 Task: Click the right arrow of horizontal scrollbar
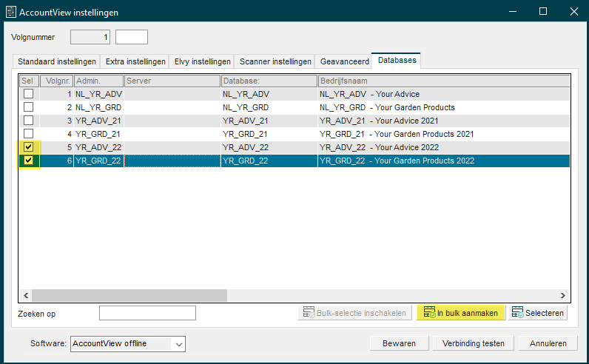(x=562, y=295)
